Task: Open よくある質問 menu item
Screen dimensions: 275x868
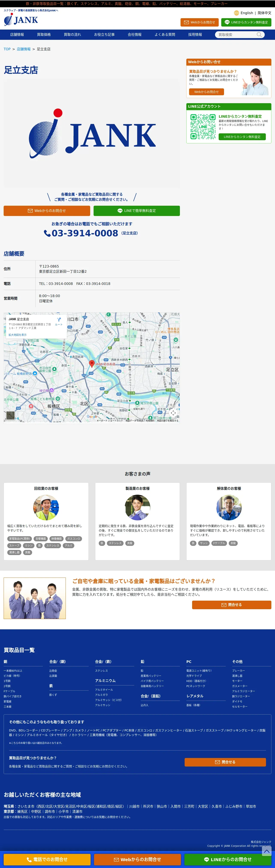Action: pos(165,35)
